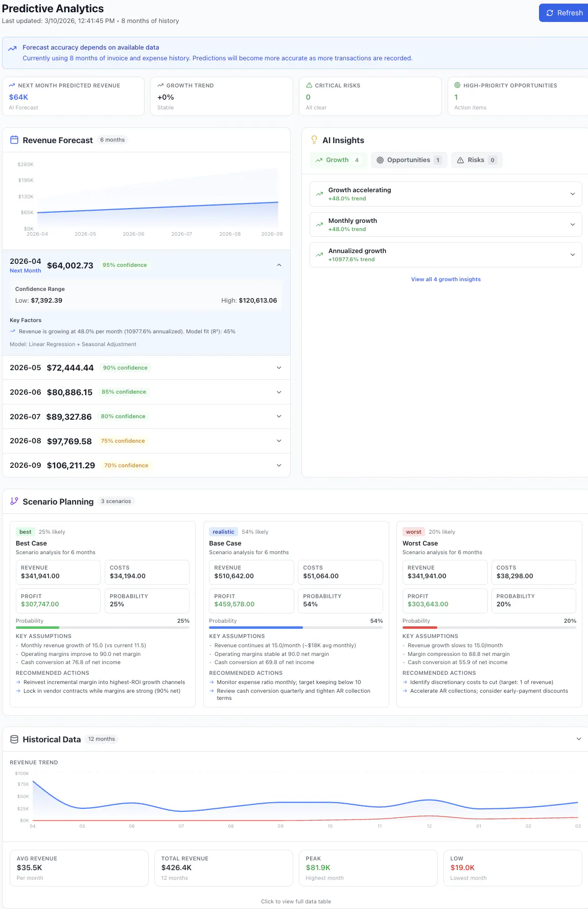Click arrow icon beside Monitor expense ratio monthly
588x909 pixels.
[211, 682]
